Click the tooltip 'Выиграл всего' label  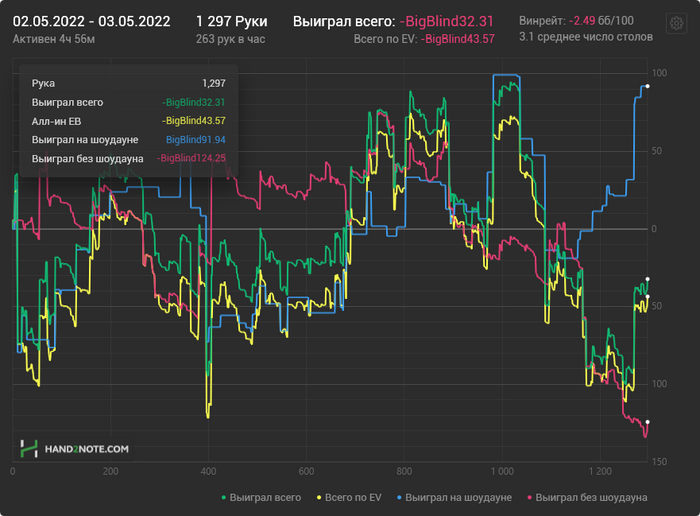67,103
